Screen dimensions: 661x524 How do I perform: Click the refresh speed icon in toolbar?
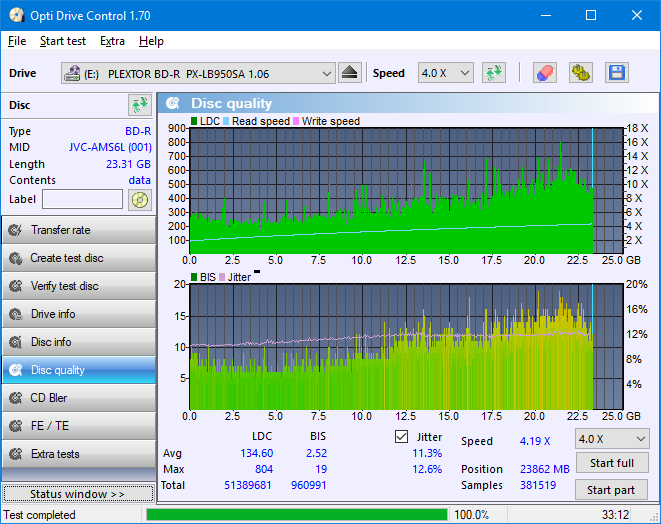(x=493, y=73)
